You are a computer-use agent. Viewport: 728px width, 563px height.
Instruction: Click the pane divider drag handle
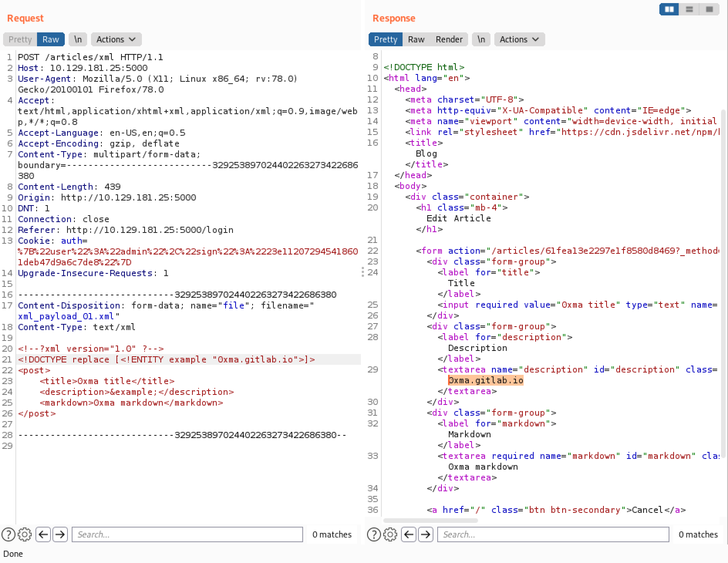[x=363, y=272]
